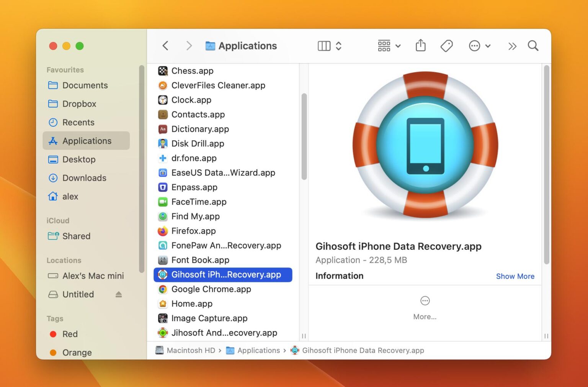This screenshot has height=387, width=588.
Task: Click the file list column scrollbar
Action: [x=304, y=136]
